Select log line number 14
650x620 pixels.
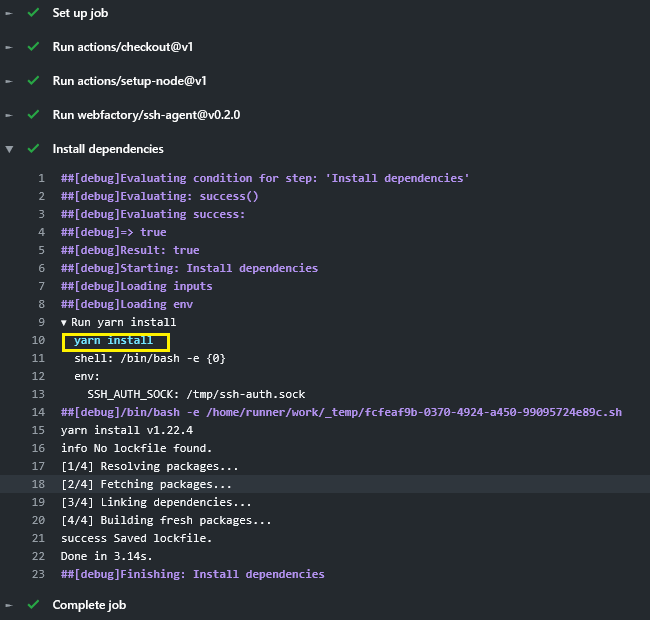pyautogui.click(x=38, y=412)
